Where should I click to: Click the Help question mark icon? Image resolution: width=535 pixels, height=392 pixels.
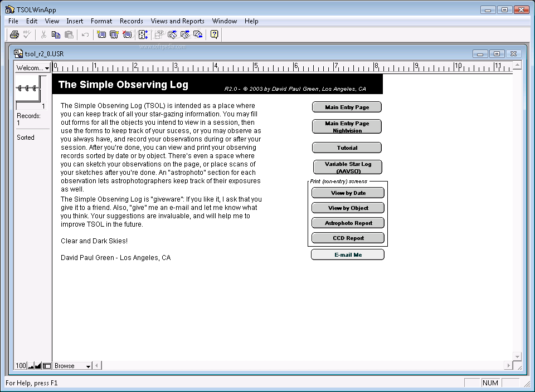[214, 35]
